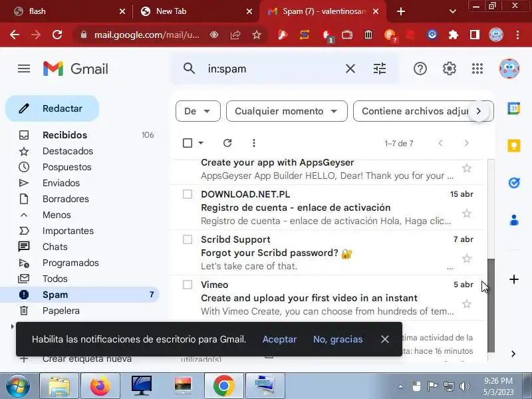Screen dimensions: 532x399
Task: Tick the select-all messages checkbox
Action: pyautogui.click(x=188, y=143)
